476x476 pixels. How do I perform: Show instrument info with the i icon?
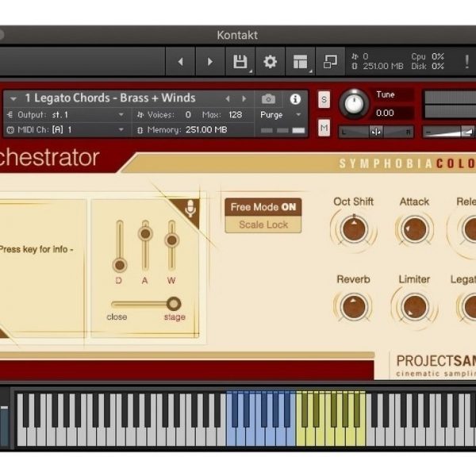pos(295,99)
